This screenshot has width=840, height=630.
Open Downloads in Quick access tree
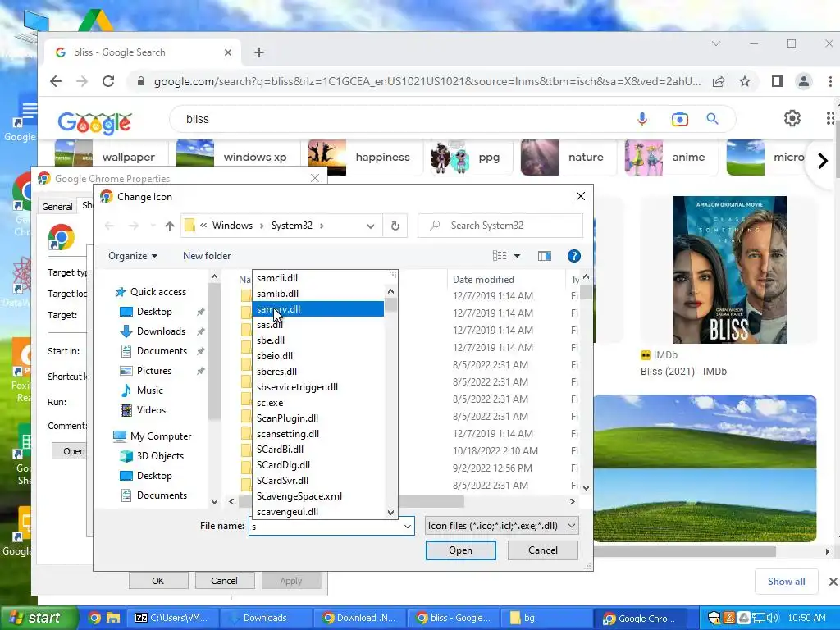click(x=161, y=331)
